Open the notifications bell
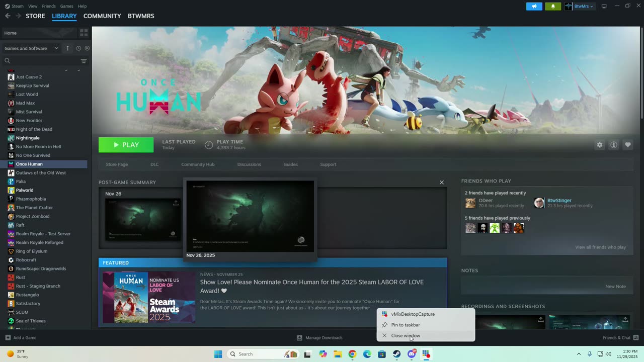Viewport: 644px width, 362px height. click(x=553, y=6)
